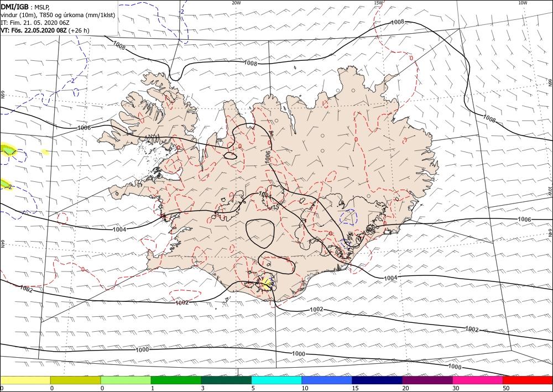553x392 pixels.
Task: Pick the navy blue legend swatch
Action: click(x=377, y=380)
